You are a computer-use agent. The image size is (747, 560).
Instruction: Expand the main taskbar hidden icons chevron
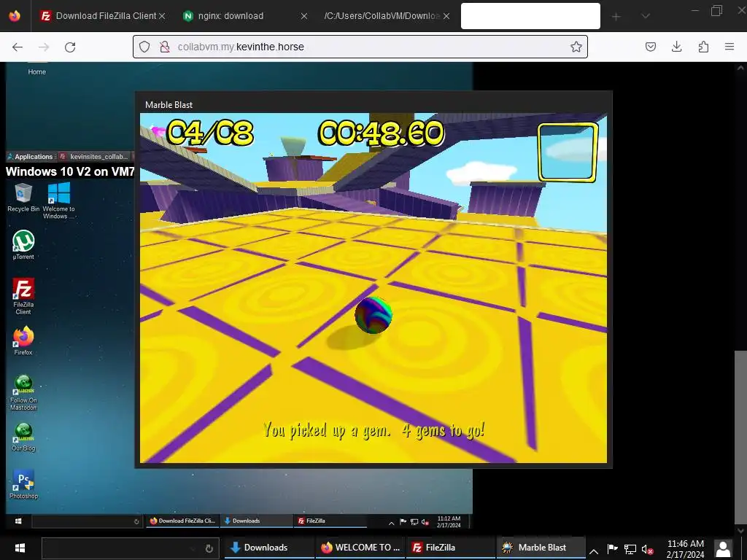(x=594, y=551)
